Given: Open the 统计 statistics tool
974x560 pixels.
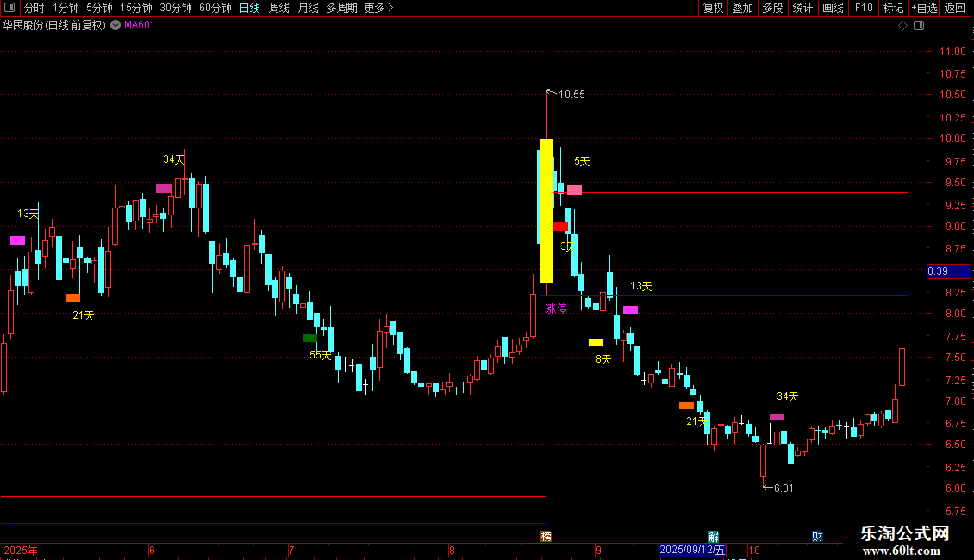Looking at the screenshot, I should pyautogui.click(x=802, y=8).
